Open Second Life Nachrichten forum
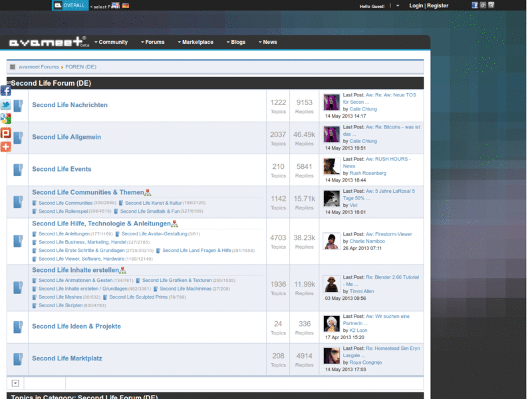532x399 pixels. (x=70, y=105)
